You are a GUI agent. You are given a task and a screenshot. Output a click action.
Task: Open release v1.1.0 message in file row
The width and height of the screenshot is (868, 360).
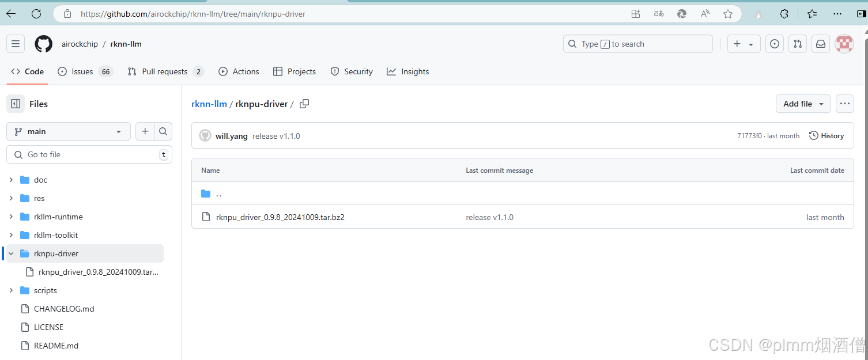pyautogui.click(x=489, y=217)
